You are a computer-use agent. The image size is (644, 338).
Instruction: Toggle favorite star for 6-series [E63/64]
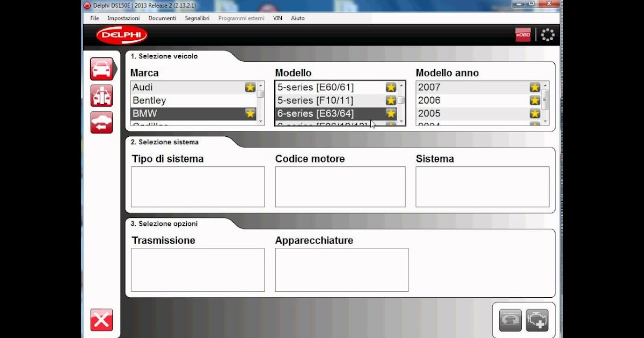coord(391,113)
